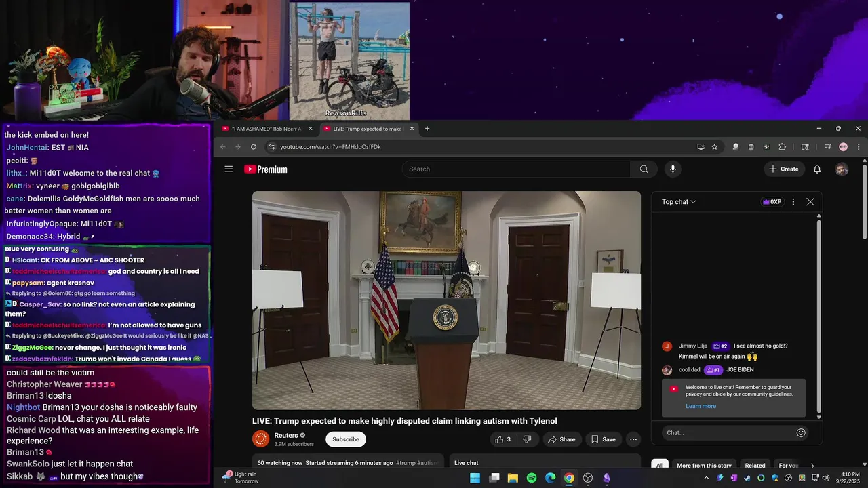Open a new browser tab
The width and height of the screenshot is (868, 488).
[x=427, y=129]
